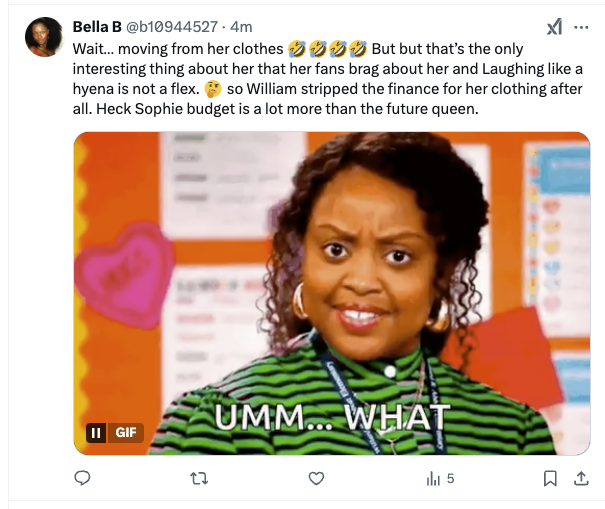Open Grok actions for this post
This screenshot has width=605, height=509.
555,27
